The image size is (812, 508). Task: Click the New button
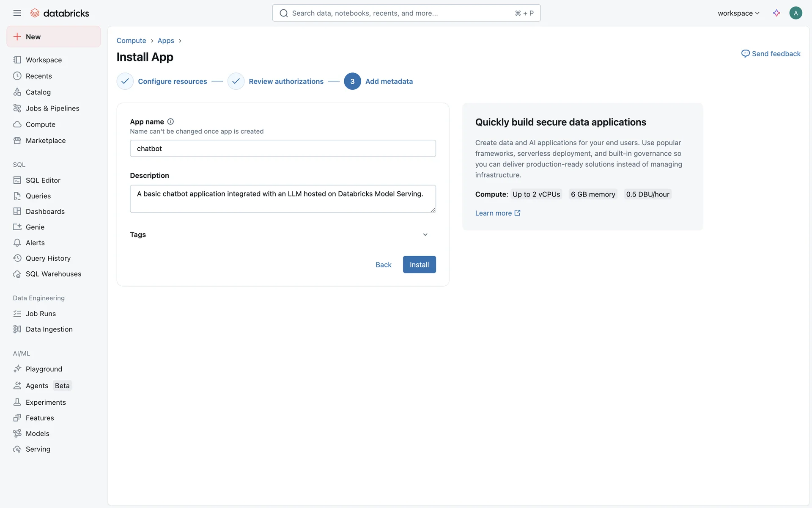tap(54, 37)
